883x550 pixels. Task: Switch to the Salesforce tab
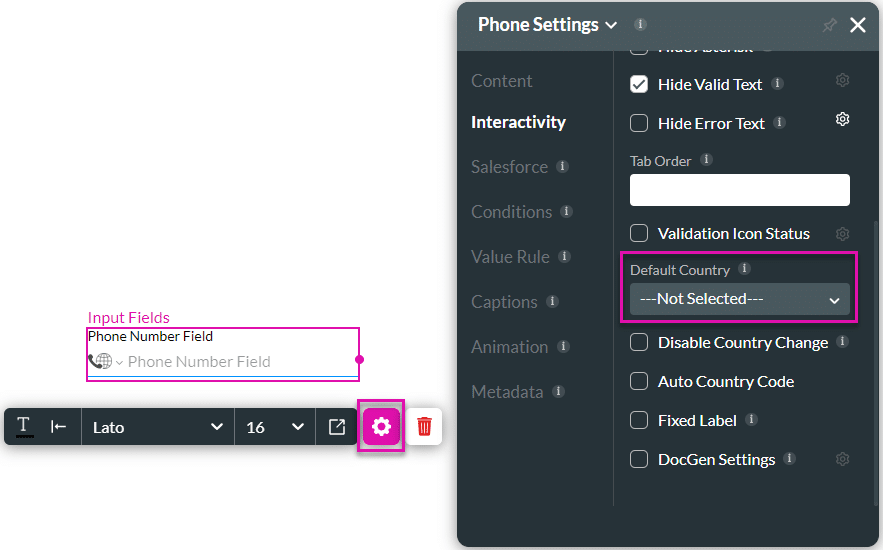(x=509, y=167)
